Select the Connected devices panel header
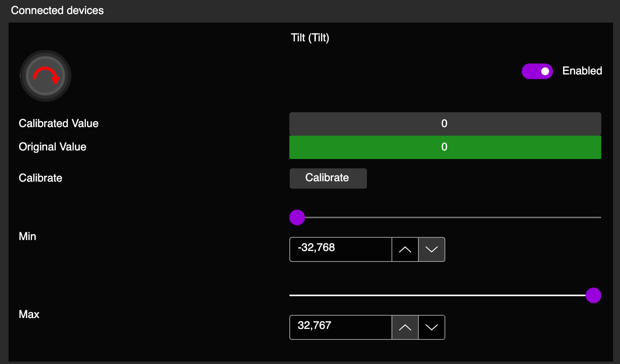620x364 pixels. coord(57,11)
